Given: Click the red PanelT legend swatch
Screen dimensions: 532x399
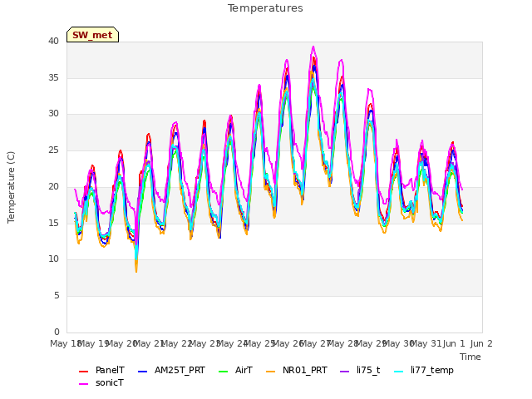Looking at the screenshot, I should (x=83, y=372).
